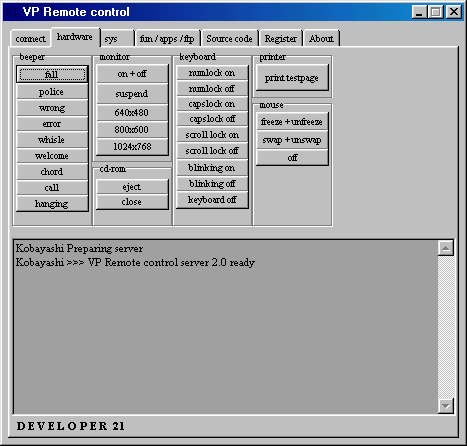Open the About tab
This screenshot has height=446, width=467.
[321, 39]
